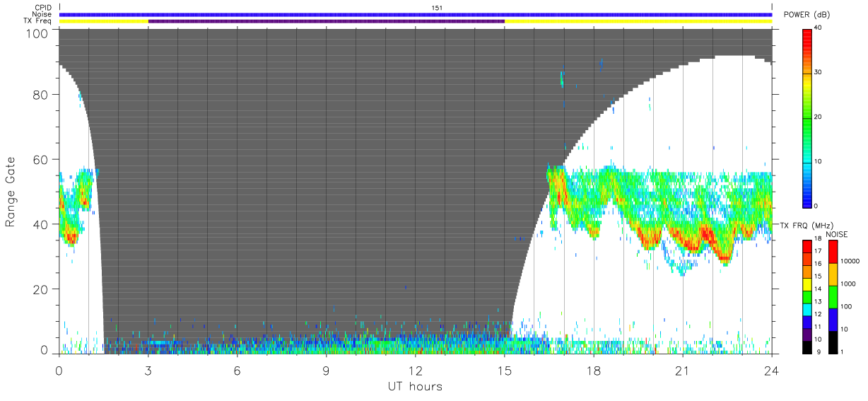Click the purple TX Freq bar segment
Viewport: 868px width, 401px height.
tap(327, 21)
